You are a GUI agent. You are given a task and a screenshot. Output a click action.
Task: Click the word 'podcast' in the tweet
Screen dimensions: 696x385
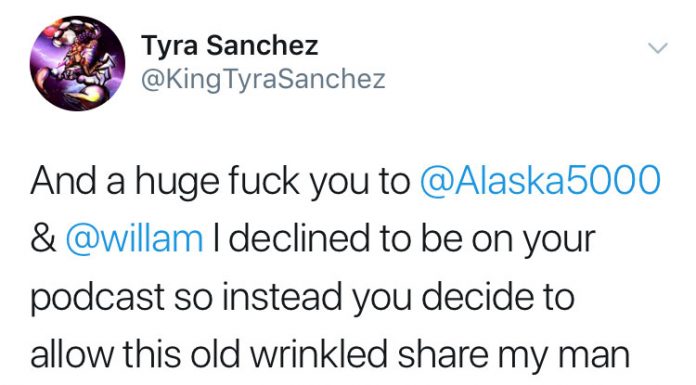[x=98, y=298]
